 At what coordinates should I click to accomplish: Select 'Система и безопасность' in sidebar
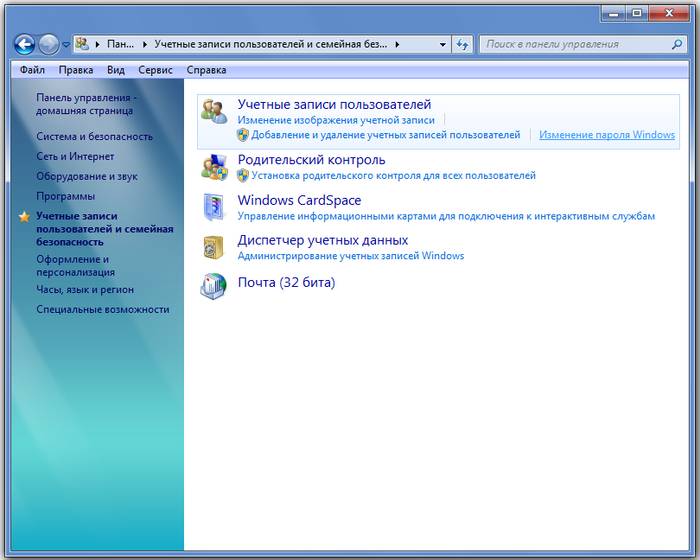(x=94, y=136)
